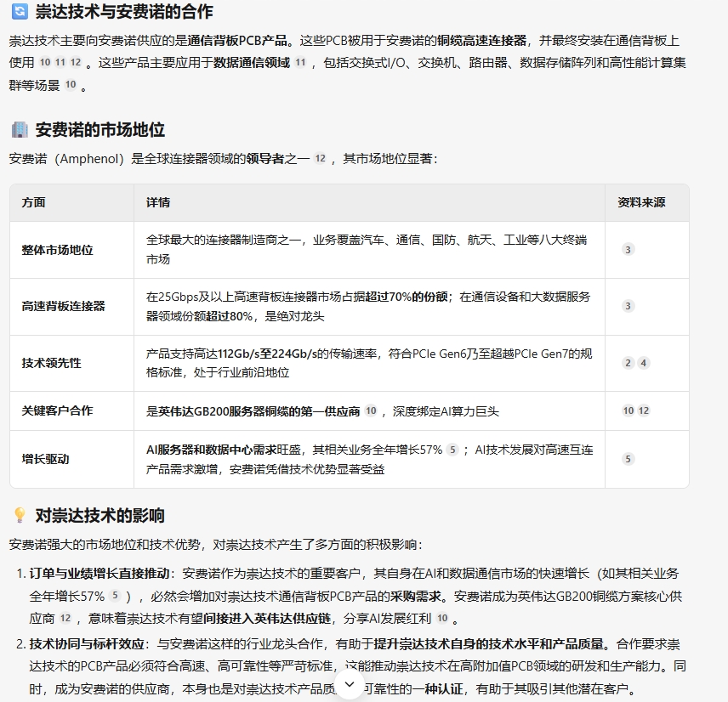Click bold text '提升崇达技术自身的技术水平和产品质量'

click(x=489, y=644)
